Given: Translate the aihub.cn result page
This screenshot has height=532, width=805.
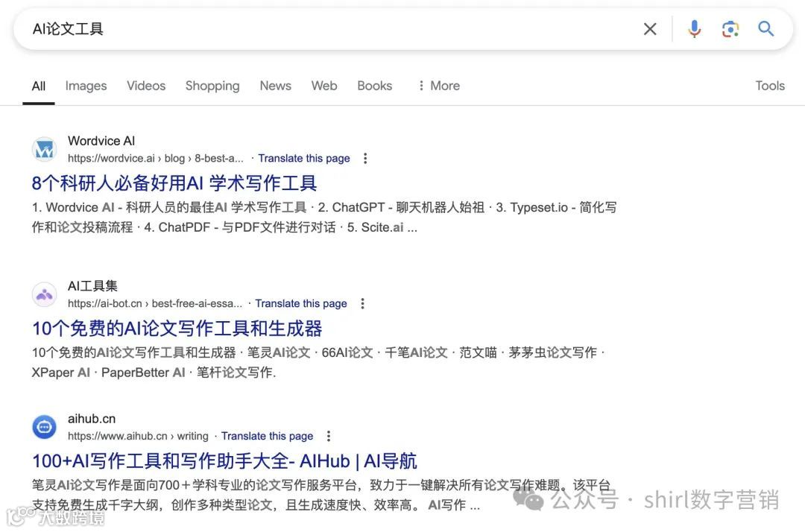Looking at the screenshot, I should point(267,436).
